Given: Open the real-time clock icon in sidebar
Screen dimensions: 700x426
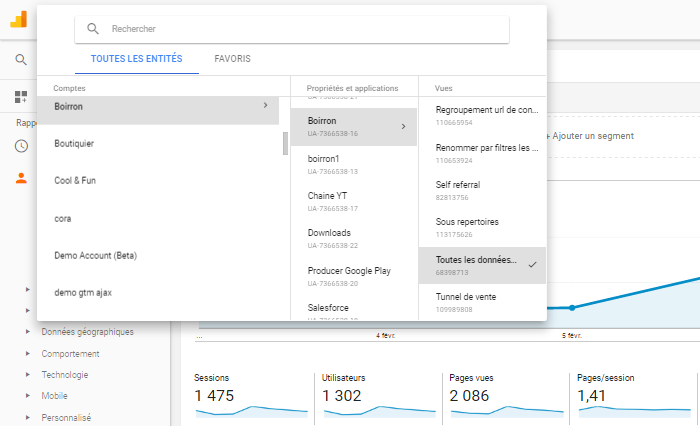Looking at the screenshot, I should coord(21,146).
